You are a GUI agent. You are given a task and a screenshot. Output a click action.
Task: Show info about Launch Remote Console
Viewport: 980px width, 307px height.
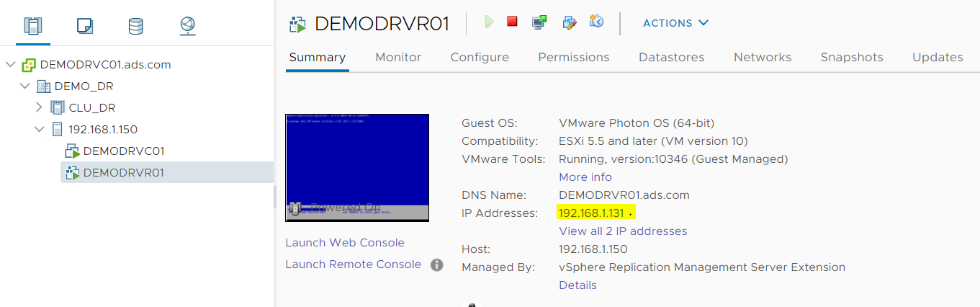point(436,264)
